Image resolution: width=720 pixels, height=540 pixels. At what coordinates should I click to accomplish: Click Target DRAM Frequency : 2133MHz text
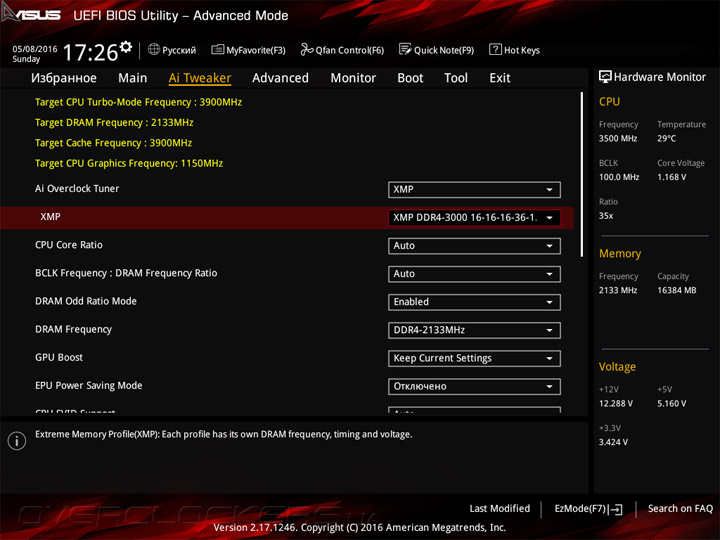[x=114, y=123]
